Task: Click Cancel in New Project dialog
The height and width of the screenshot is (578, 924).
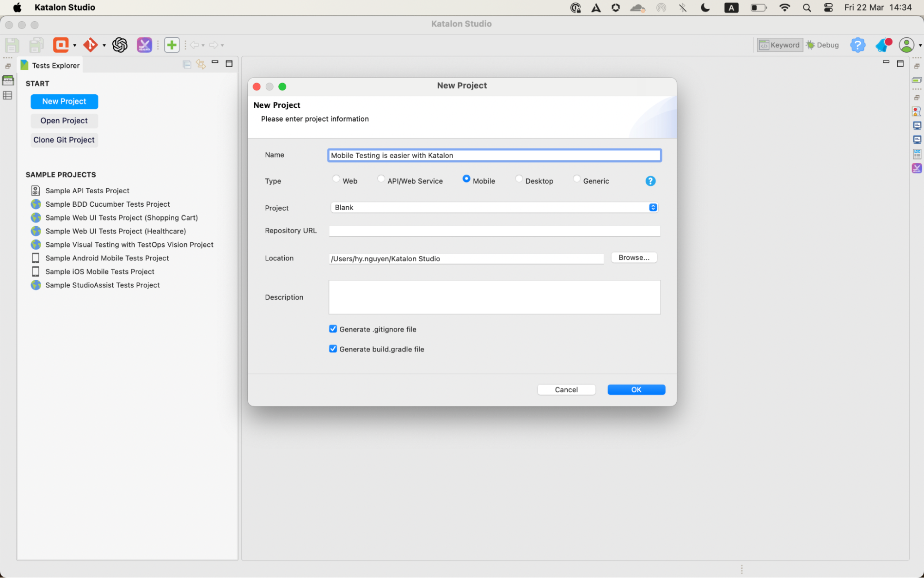Action: 566,390
